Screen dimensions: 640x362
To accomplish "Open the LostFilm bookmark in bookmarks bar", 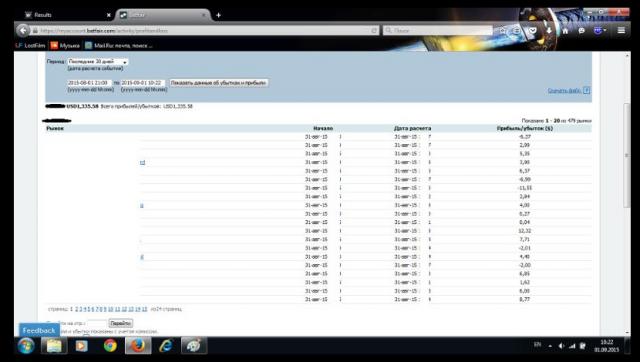I will click(x=30, y=45).
